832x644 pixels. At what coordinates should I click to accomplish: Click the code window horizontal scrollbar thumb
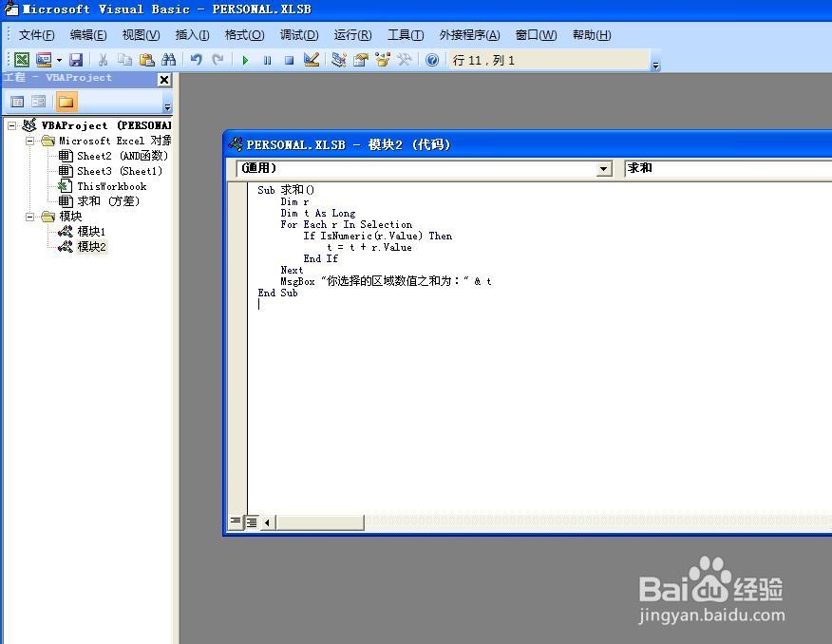320,523
